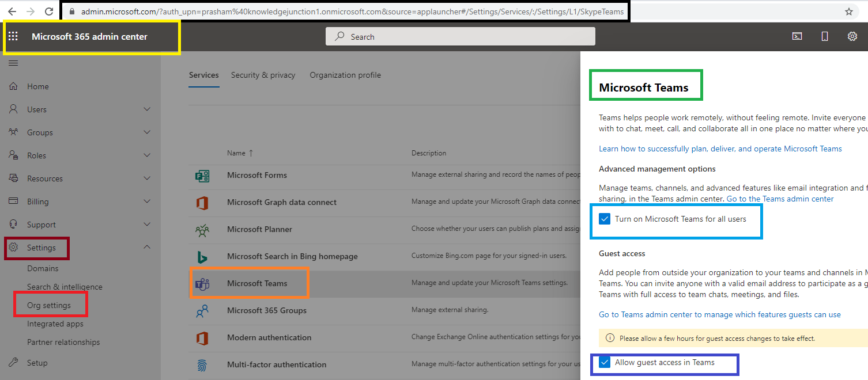Select the Modern authentication service name
Image resolution: width=868 pixels, height=380 pixels.
pyautogui.click(x=269, y=337)
